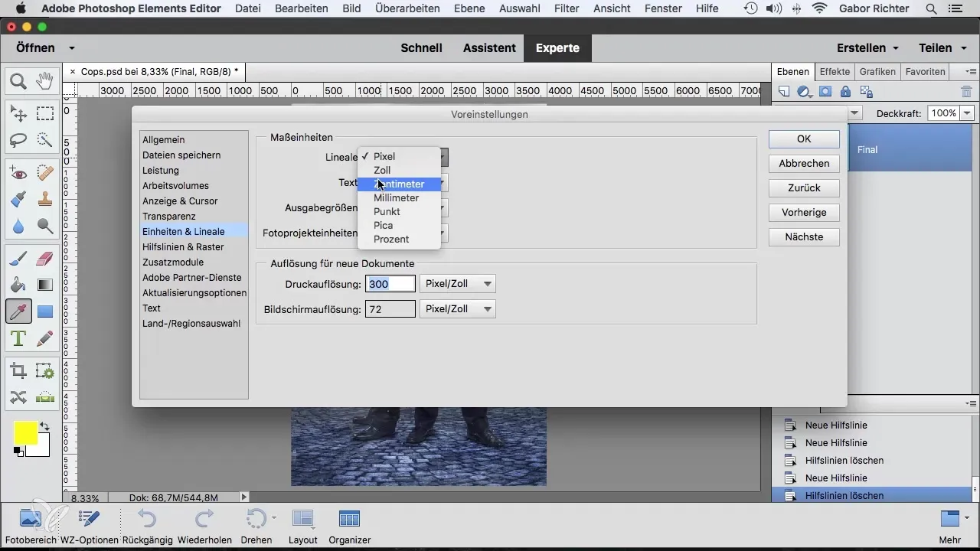The image size is (980, 551).
Task: Switch to the Assistent mode tab
Action: coord(489,47)
